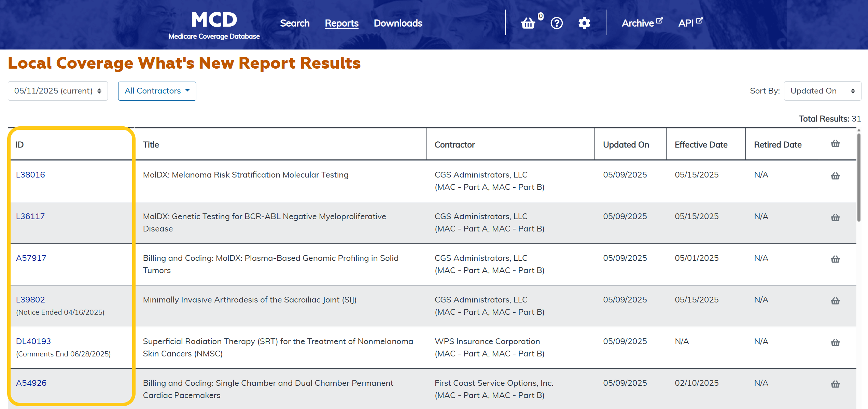The image size is (868, 409).
Task: Add DL40193 row to basket
Action: pyautogui.click(x=835, y=342)
